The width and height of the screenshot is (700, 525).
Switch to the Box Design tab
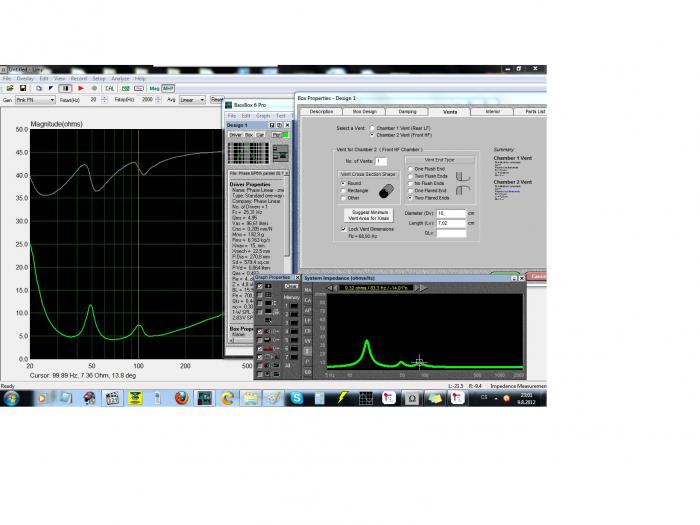tap(365, 112)
